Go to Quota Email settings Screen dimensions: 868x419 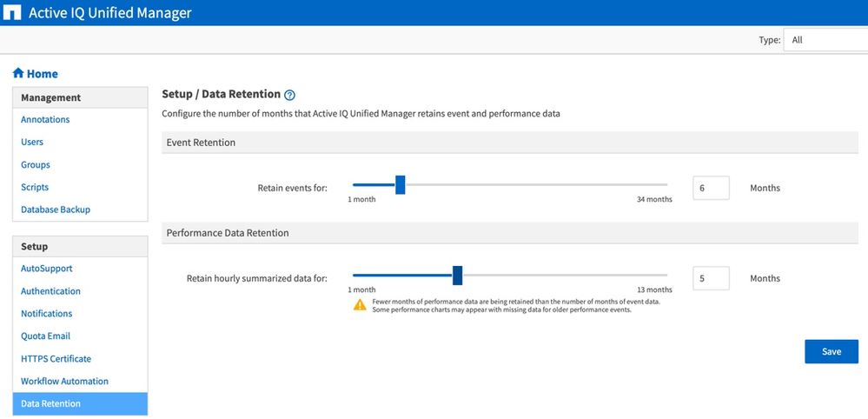pyautogui.click(x=45, y=336)
